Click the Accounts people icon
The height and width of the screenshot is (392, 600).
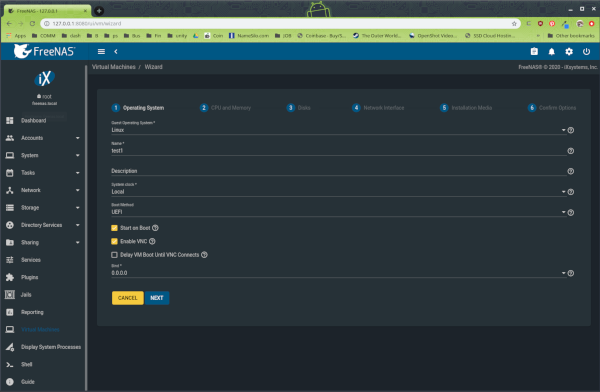point(10,138)
